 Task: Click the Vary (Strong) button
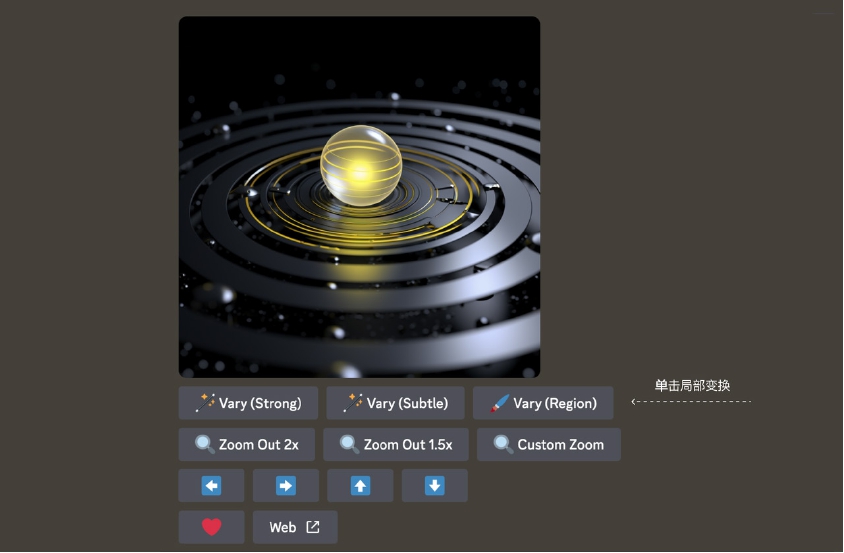(x=248, y=403)
